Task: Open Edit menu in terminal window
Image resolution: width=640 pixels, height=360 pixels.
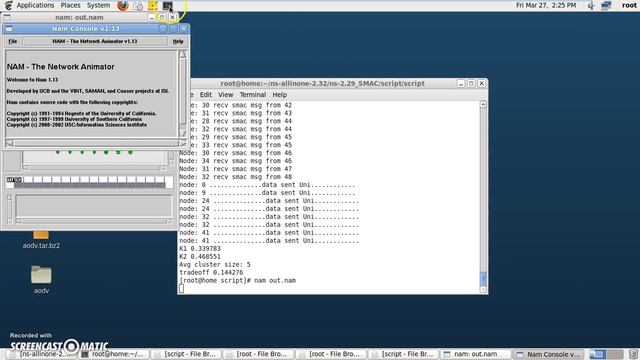Action: coord(205,95)
